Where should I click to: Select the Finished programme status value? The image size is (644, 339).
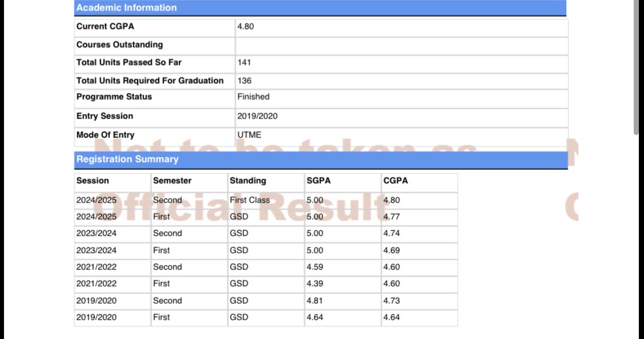pyautogui.click(x=254, y=97)
